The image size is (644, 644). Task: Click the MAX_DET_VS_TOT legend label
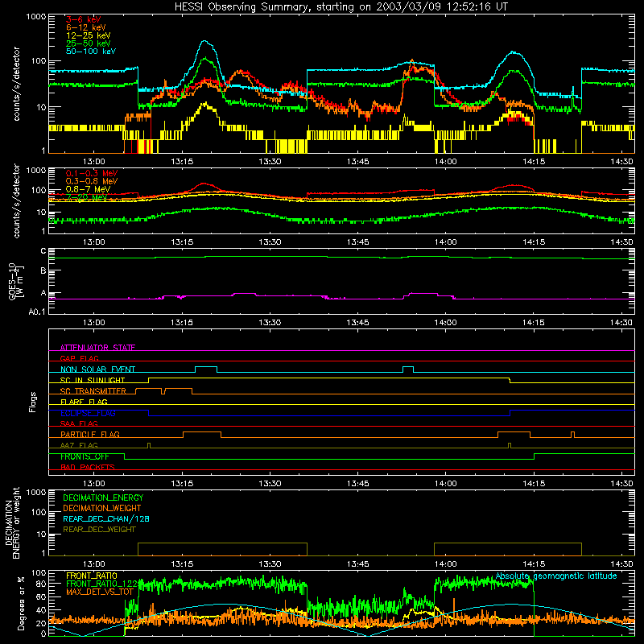click(x=100, y=592)
